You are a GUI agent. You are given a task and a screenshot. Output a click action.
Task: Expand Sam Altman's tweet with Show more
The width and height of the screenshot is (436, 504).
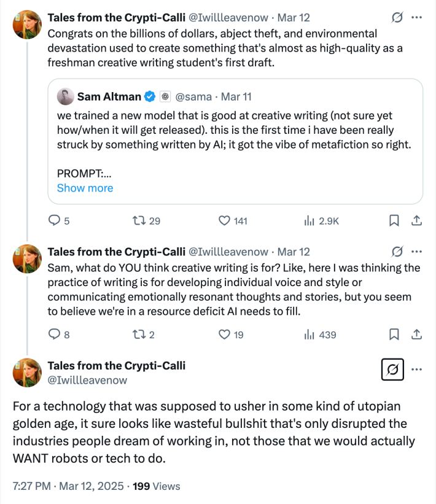tap(85, 188)
